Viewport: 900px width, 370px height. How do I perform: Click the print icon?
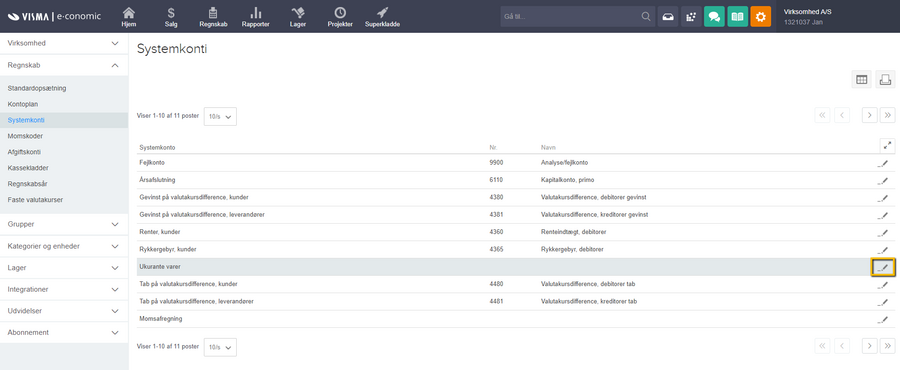[885, 80]
